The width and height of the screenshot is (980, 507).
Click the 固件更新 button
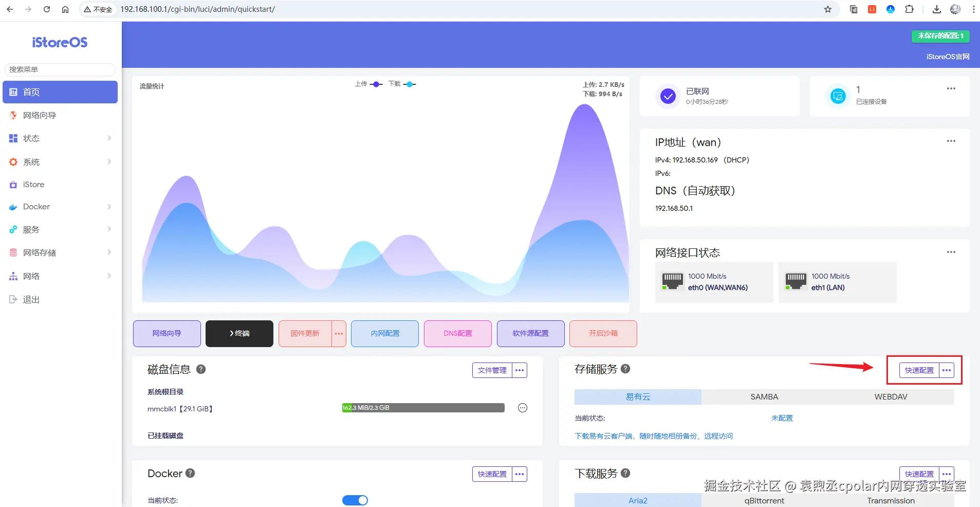pyautogui.click(x=305, y=334)
